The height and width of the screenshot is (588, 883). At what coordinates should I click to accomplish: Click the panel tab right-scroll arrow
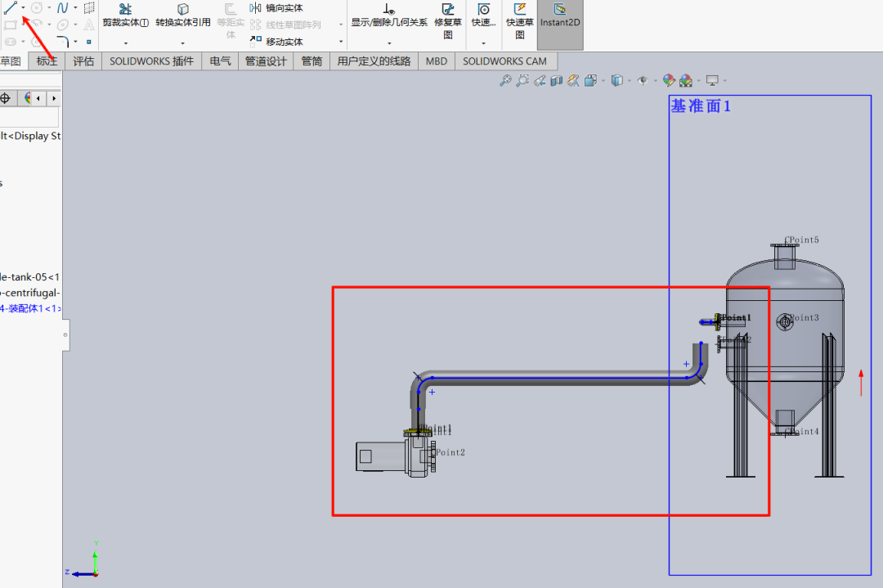(54, 98)
